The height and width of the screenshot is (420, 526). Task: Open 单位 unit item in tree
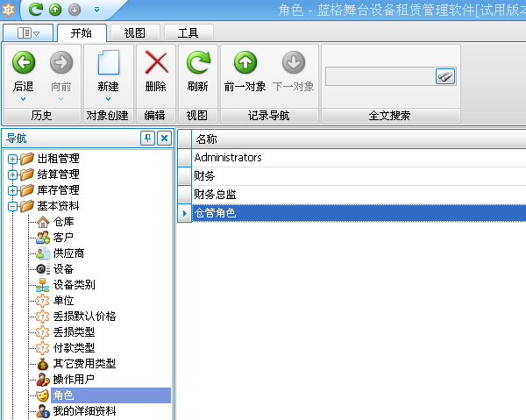pyautogui.click(x=55, y=300)
